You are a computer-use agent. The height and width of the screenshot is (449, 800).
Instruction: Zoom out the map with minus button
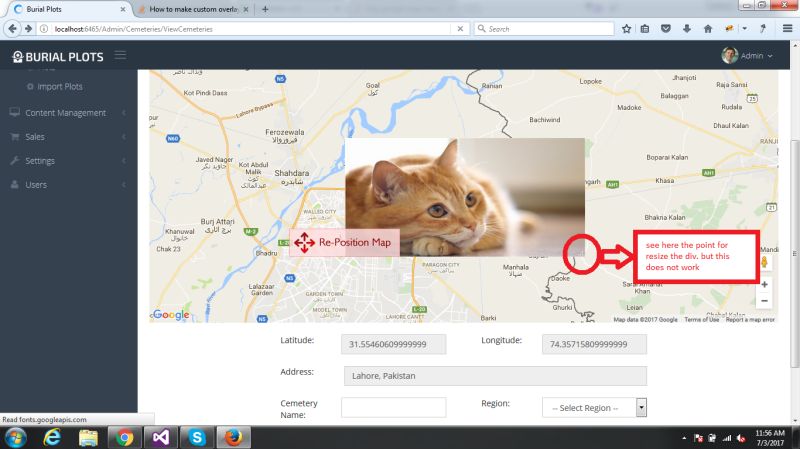click(764, 301)
